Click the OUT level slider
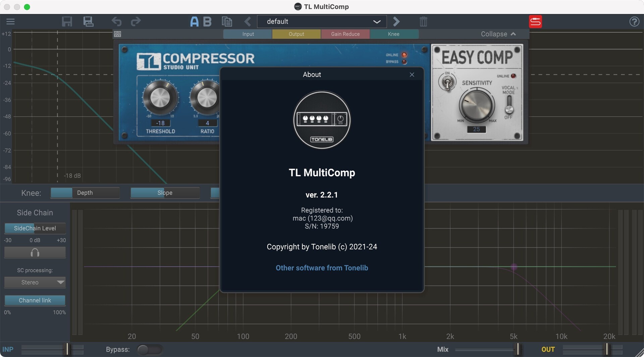The image size is (644, 357). tap(592, 350)
